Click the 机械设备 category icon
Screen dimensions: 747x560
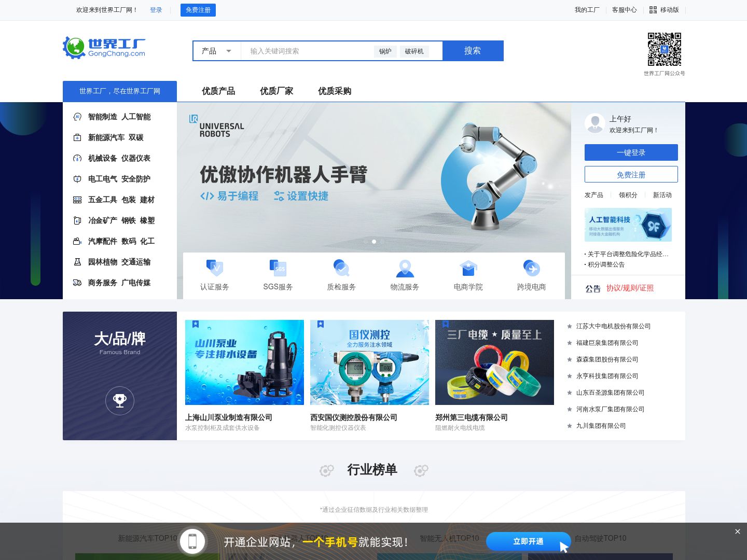coord(77,158)
